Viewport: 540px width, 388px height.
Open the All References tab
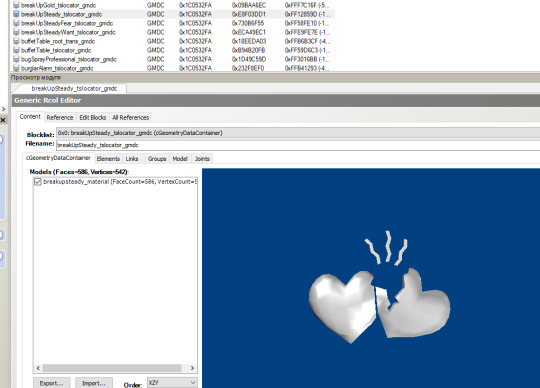[x=131, y=117]
